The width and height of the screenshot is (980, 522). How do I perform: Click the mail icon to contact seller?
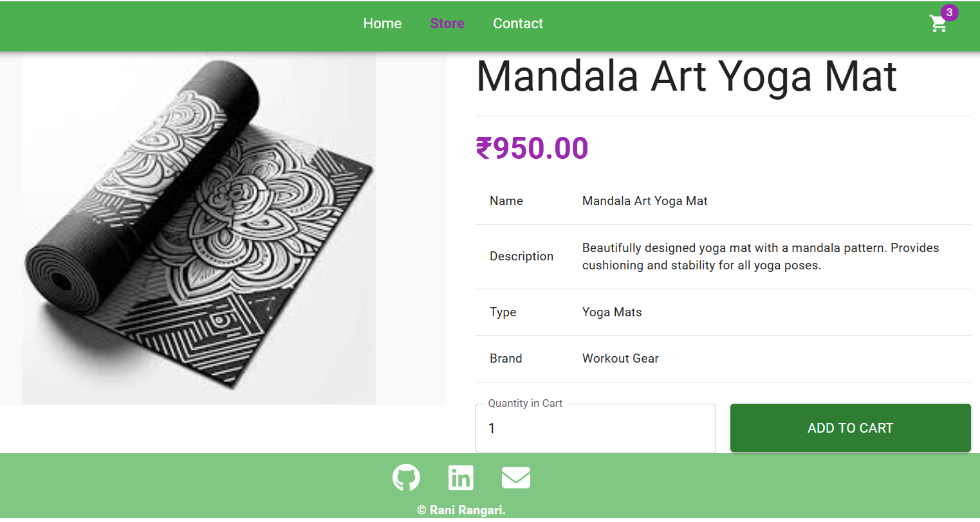point(515,477)
